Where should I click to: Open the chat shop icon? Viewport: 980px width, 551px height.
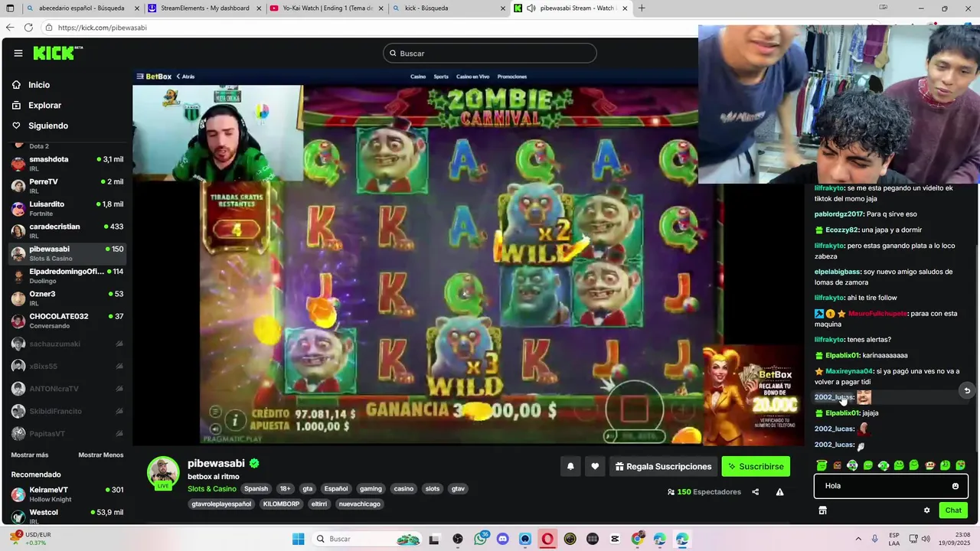pyautogui.click(x=822, y=510)
